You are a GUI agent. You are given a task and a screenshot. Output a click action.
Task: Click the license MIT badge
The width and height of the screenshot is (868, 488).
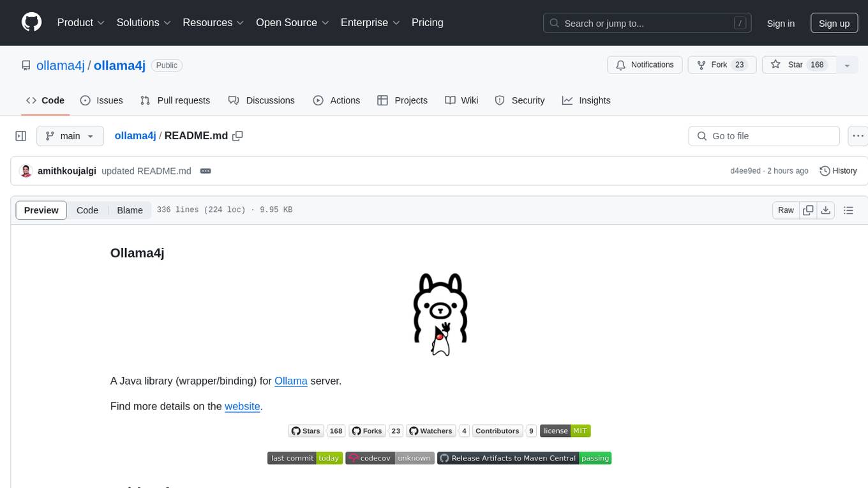[565, 431]
